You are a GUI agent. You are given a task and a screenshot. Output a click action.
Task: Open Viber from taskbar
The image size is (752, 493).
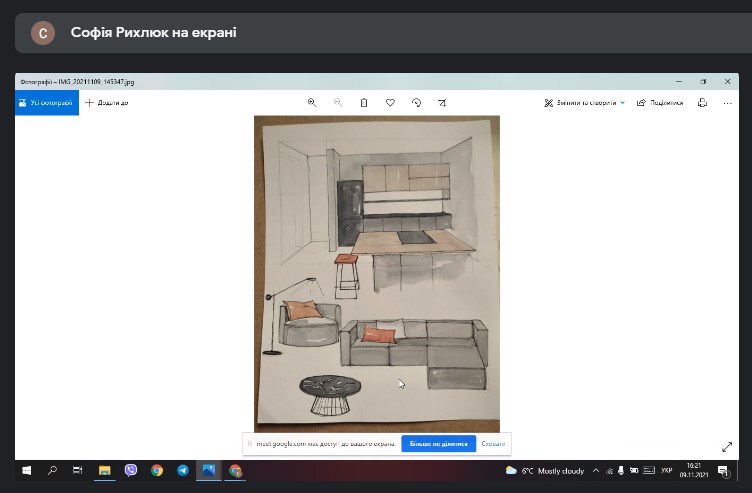(130, 470)
